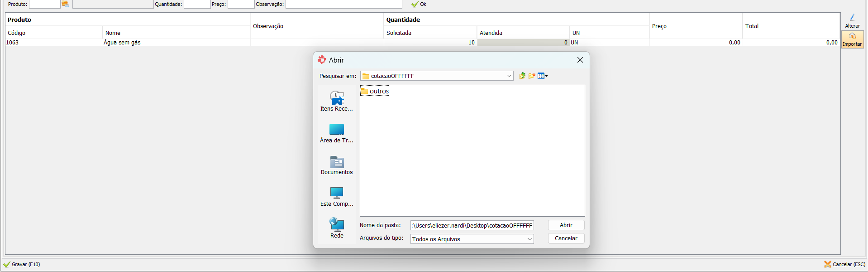This screenshot has width=868, height=272.
Task: Select the outros folder
Action: pyautogui.click(x=375, y=91)
